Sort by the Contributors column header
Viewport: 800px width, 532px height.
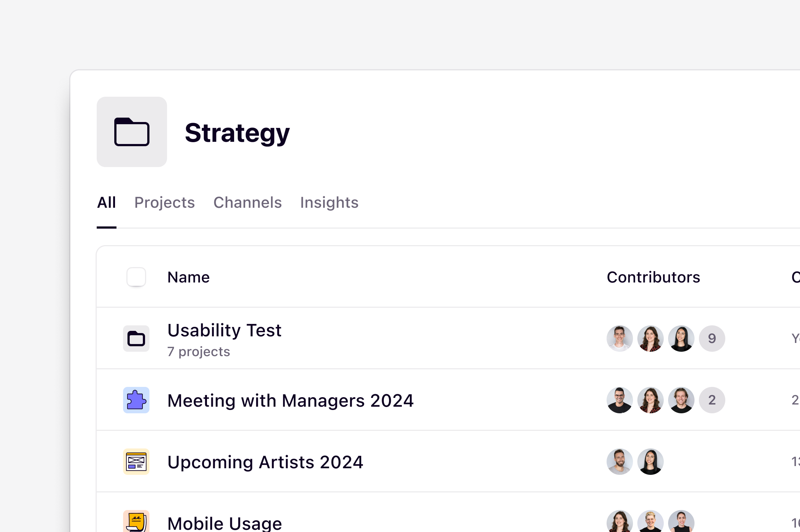653,277
